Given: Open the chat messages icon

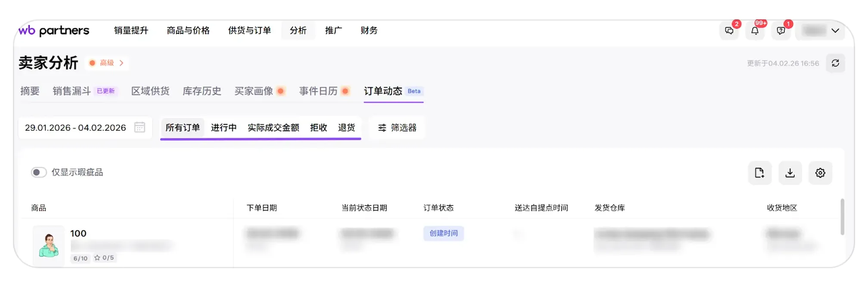Looking at the screenshot, I should pyautogui.click(x=729, y=31).
